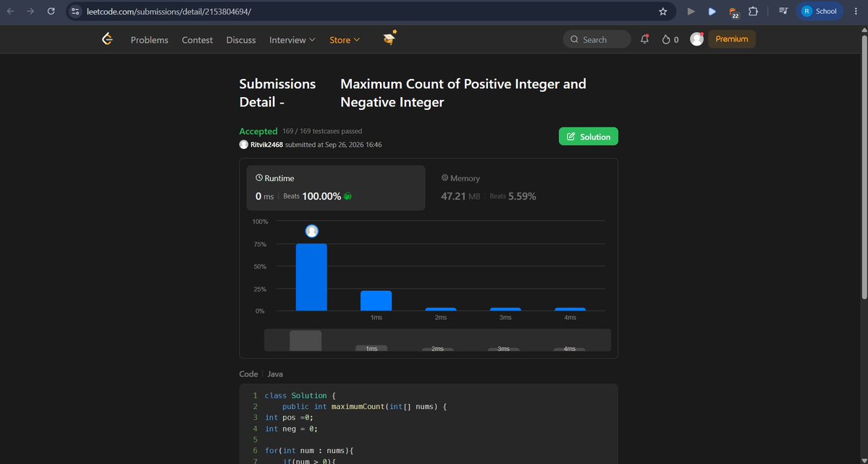Image resolution: width=868 pixels, height=464 pixels.
Task: Click the gray play-shaped extension icon
Action: pos(691,11)
